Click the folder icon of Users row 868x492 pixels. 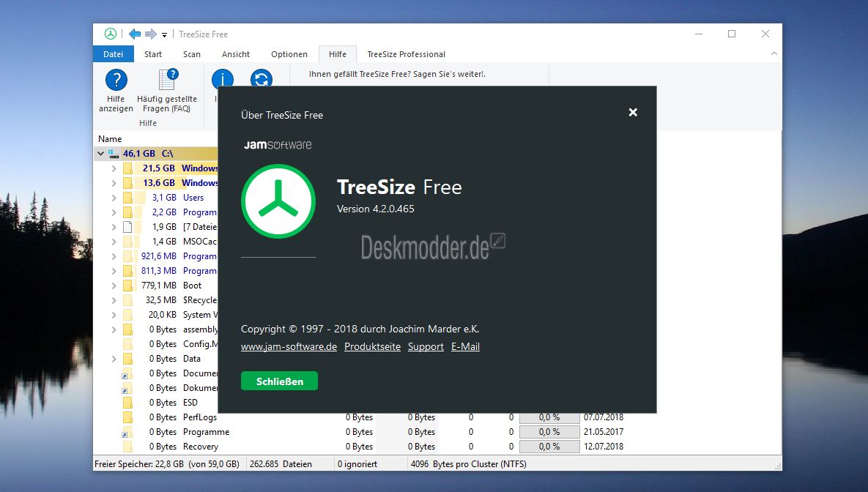(x=128, y=198)
